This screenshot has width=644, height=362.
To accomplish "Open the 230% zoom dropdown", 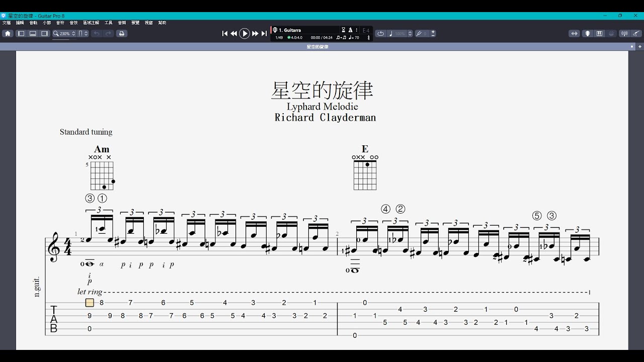I will (x=65, y=34).
